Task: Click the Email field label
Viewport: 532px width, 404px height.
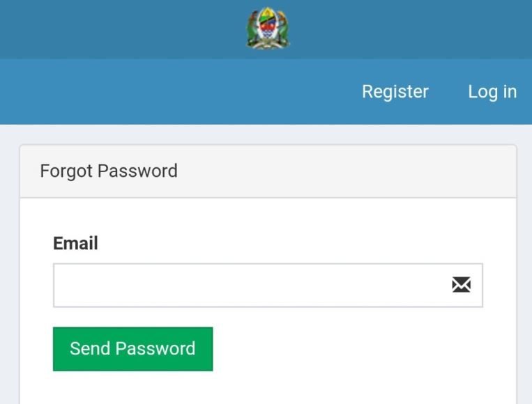Action: click(75, 243)
